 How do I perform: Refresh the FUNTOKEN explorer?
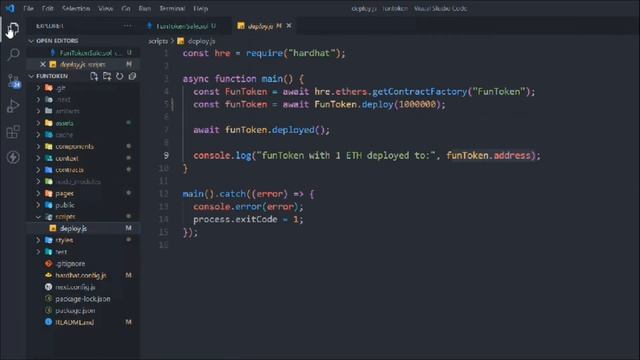point(120,76)
